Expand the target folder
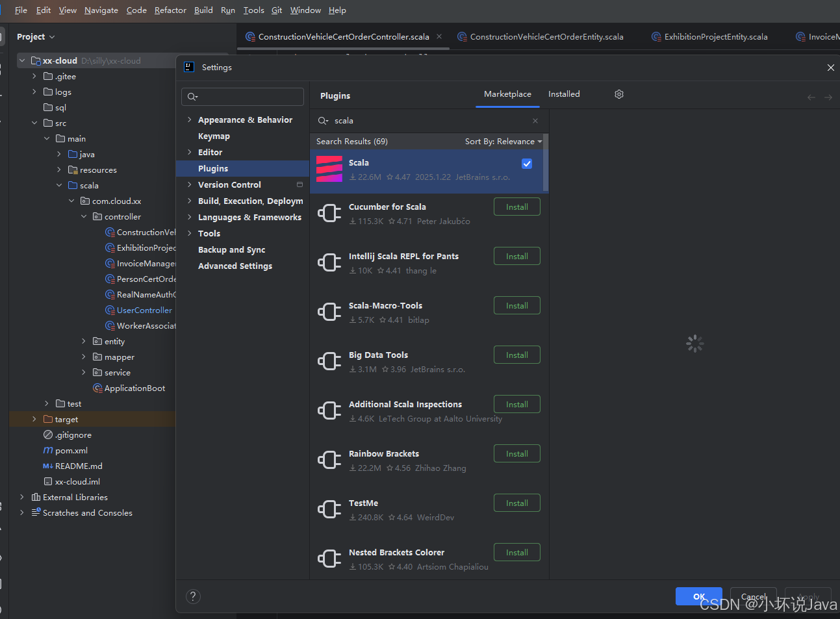840x619 pixels. point(34,419)
